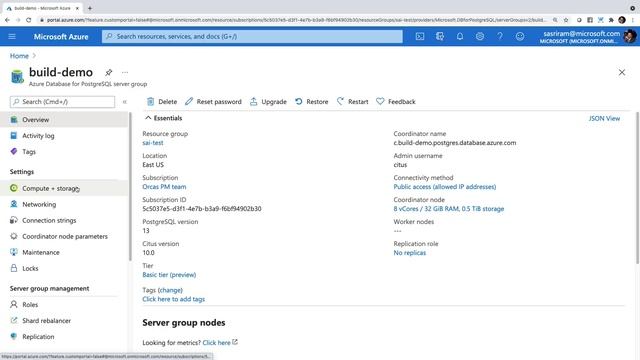Click the Click here to add tags link
Screen dimensions: 640x360
173,299
